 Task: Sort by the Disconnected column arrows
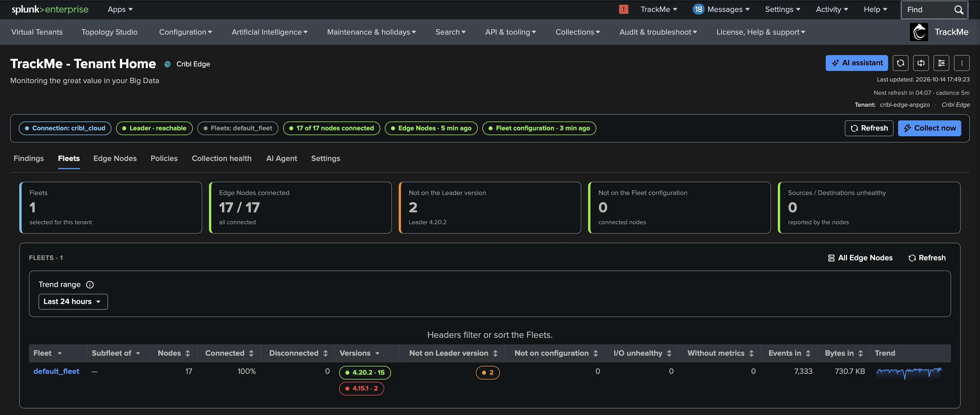[325, 353]
